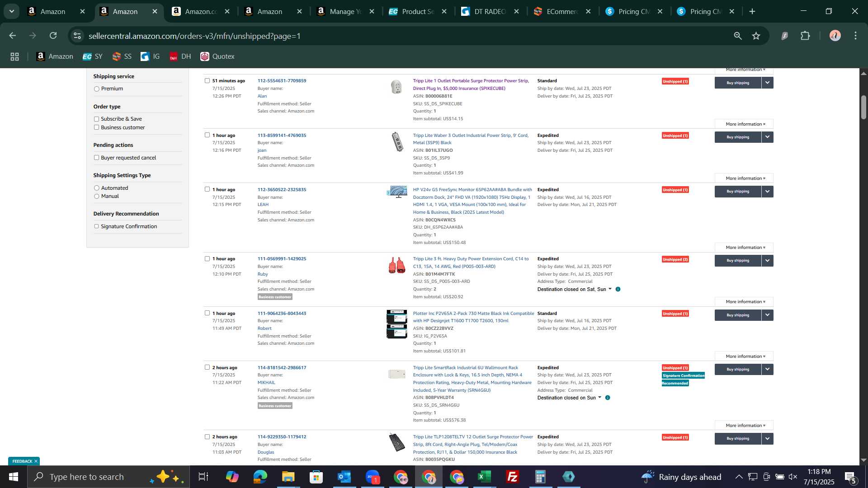The height and width of the screenshot is (488, 868).
Task: Close the FEEDBACK tag
Action: (36, 461)
